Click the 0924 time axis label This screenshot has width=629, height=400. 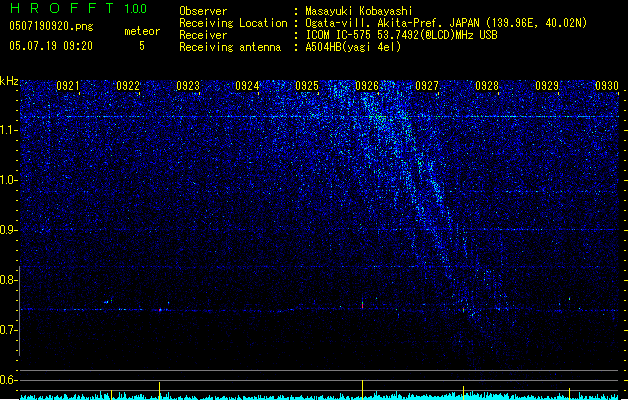(x=247, y=86)
